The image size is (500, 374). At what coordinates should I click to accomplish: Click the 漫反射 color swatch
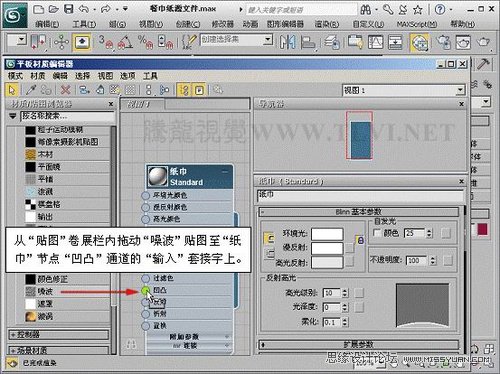[327, 248]
